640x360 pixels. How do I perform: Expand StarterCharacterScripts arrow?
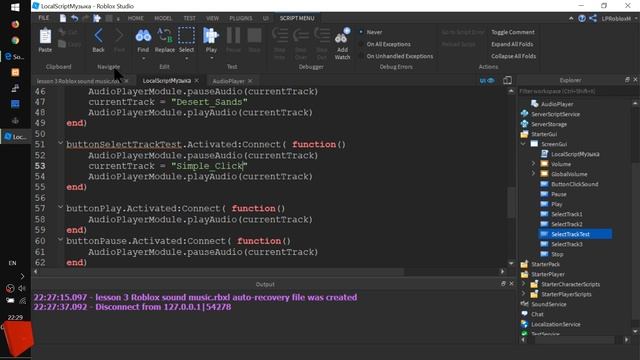(x=524, y=284)
